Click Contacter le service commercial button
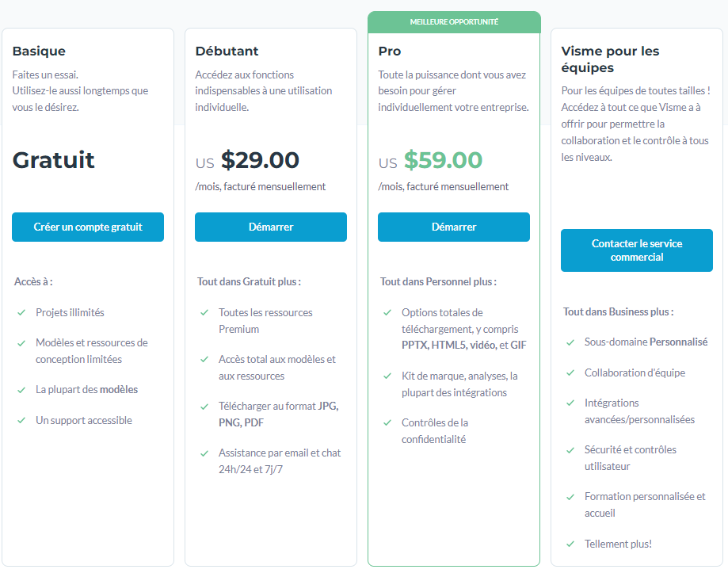This screenshot has width=728, height=573. pyautogui.click(x=637, y=250)
